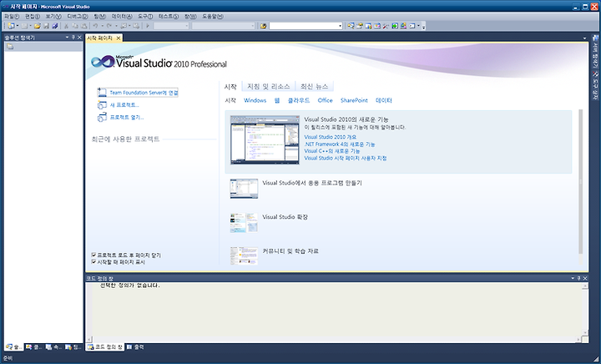Expand the toolbar options overflow arrow
The image size is (601, 364).
(x=423, y=27)
